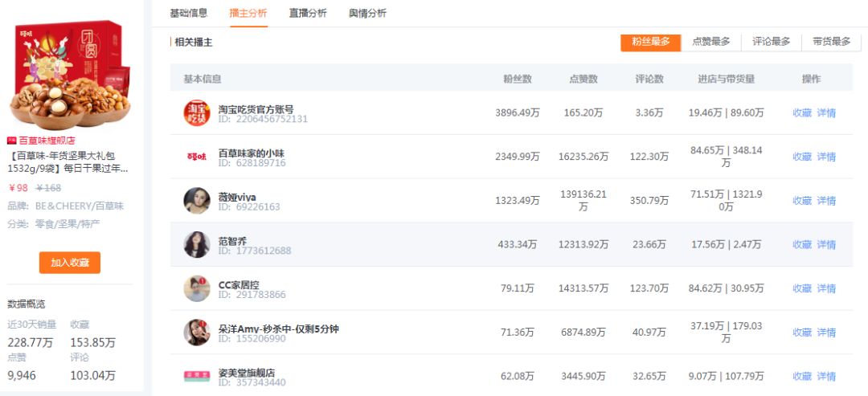Click 收藏 for 百草味家的小味
The width and height of the screenshot is (868, 396).
tap(802, 157)
